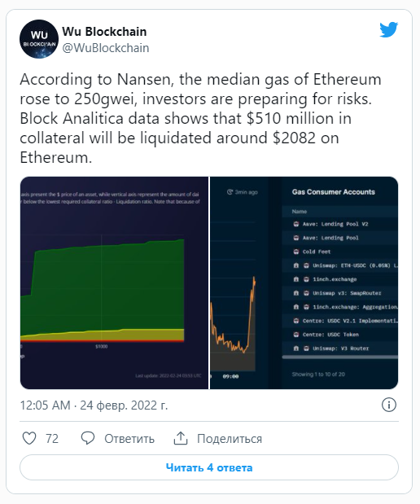Screen dimensions: 420x504
Task: Like the tweet with heart icon
Action: click(29, 438)
